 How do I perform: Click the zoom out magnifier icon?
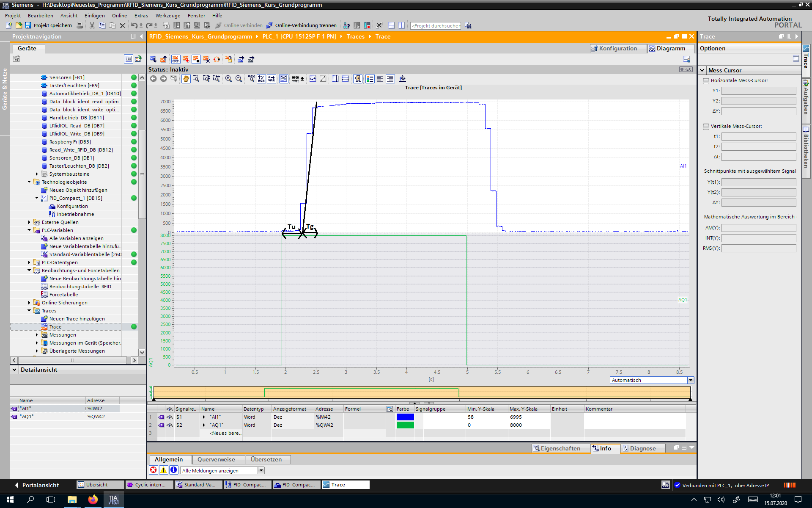point(239,79)
